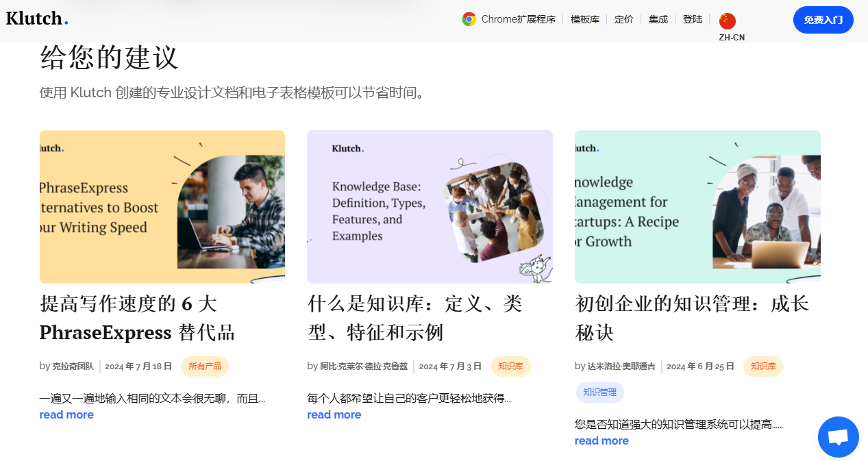Image resolution: width=868 pixels, height=461 pixels.
Task: Click the author name 克拉奇团队
Action: coord(73,366)
